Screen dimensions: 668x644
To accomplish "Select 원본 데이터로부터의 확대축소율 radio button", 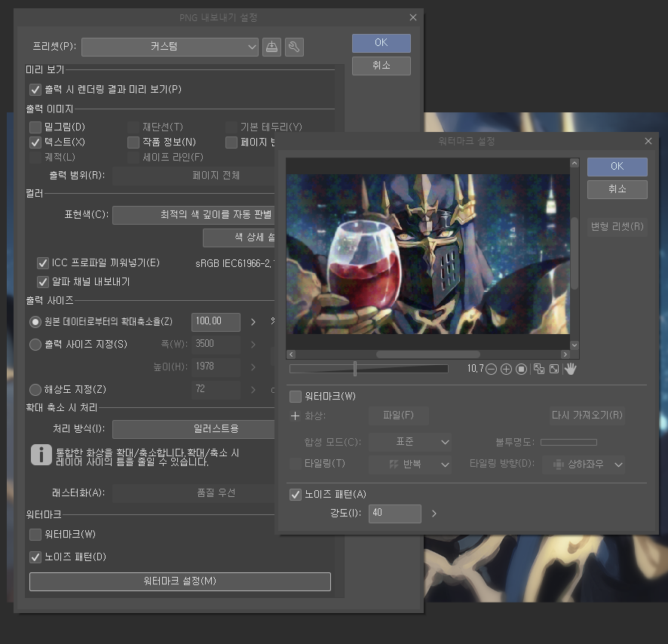I will [x=35, y=322].
